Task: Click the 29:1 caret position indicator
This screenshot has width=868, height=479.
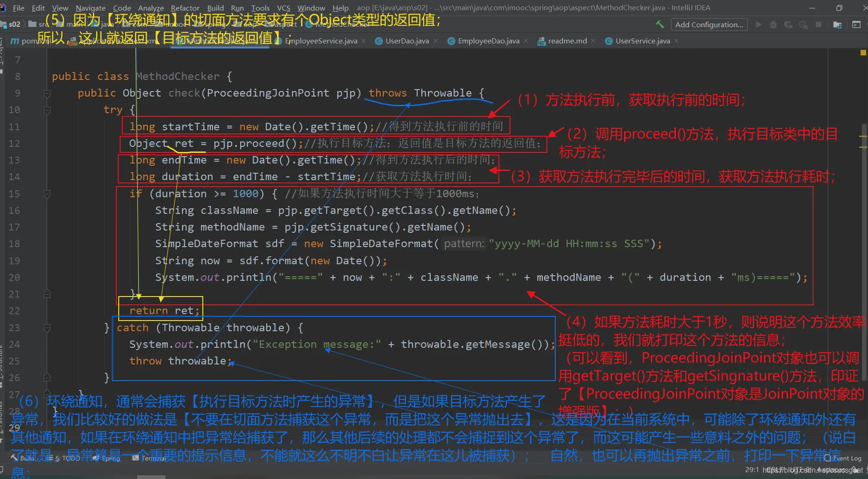Action: point(752,470)
